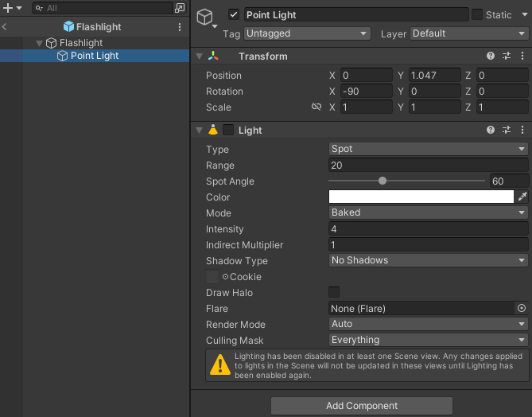Screen dimensions: 532x417
Task: Click the Spot Angle slider handle
Action: point(382,181)
